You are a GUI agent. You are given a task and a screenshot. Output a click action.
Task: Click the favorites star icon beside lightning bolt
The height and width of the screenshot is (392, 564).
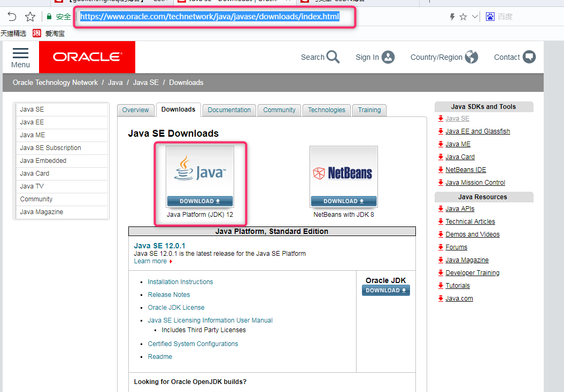tap(463, 17)
